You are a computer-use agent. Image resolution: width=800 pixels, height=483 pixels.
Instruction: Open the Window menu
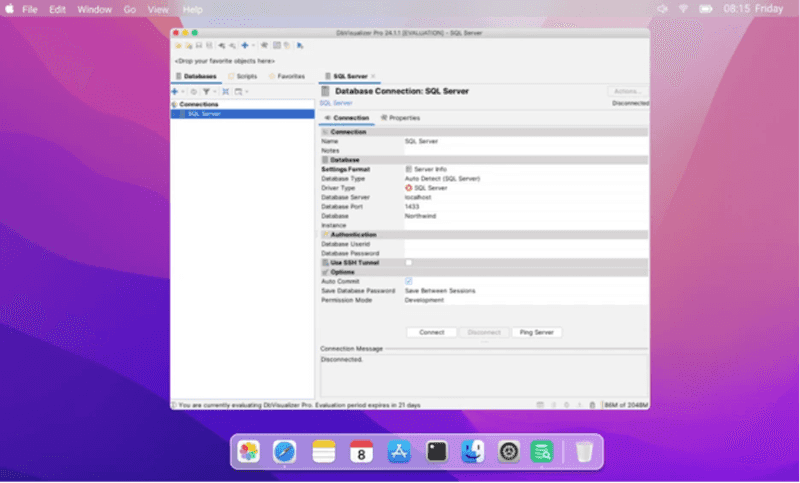coord(94,9)
